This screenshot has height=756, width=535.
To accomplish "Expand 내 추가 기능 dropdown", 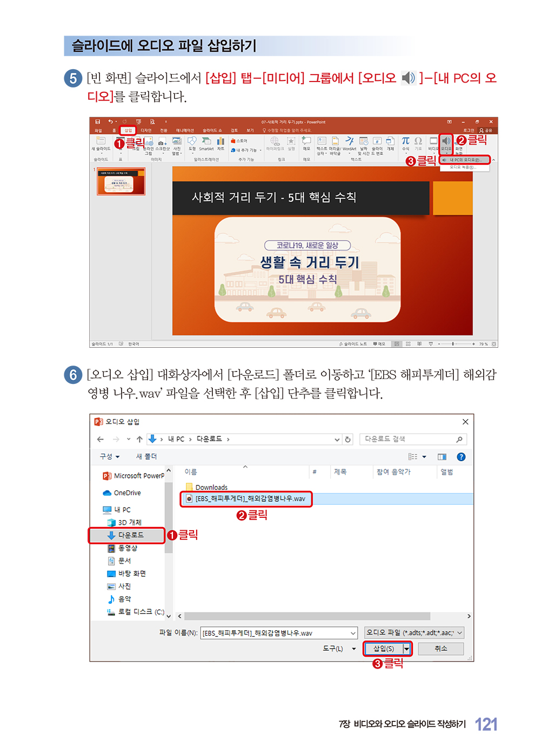I will (x=246, y=150).
